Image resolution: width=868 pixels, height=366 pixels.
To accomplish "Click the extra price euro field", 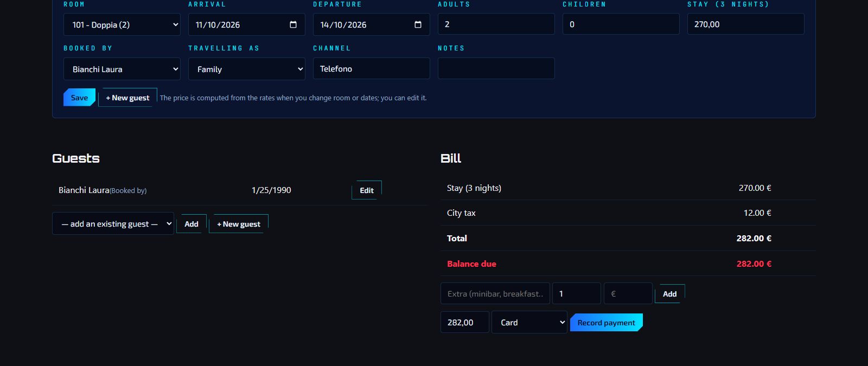I will coord(628,293).
